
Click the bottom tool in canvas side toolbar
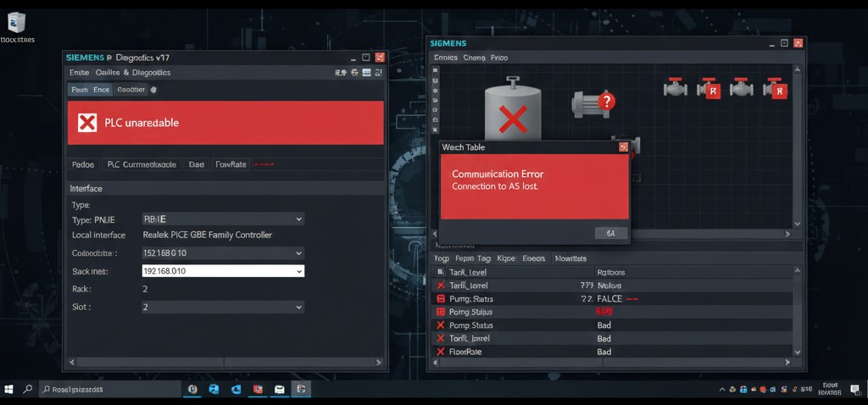435,129
